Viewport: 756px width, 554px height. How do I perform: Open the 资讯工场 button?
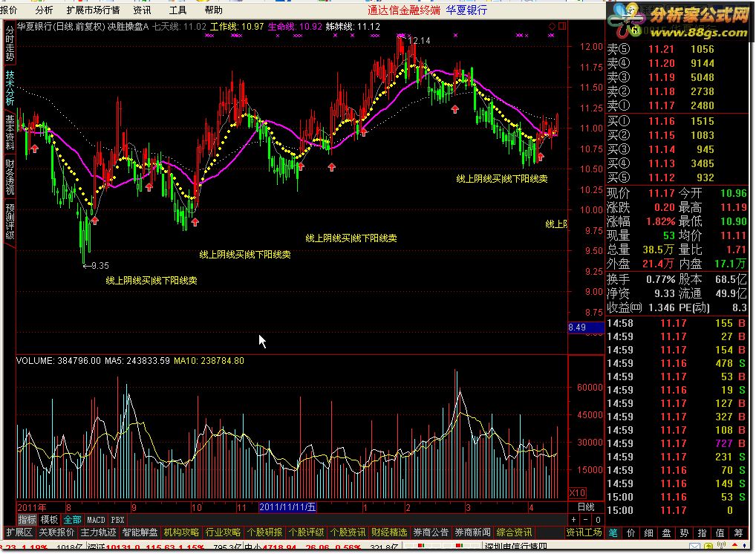tap(584, 532)
